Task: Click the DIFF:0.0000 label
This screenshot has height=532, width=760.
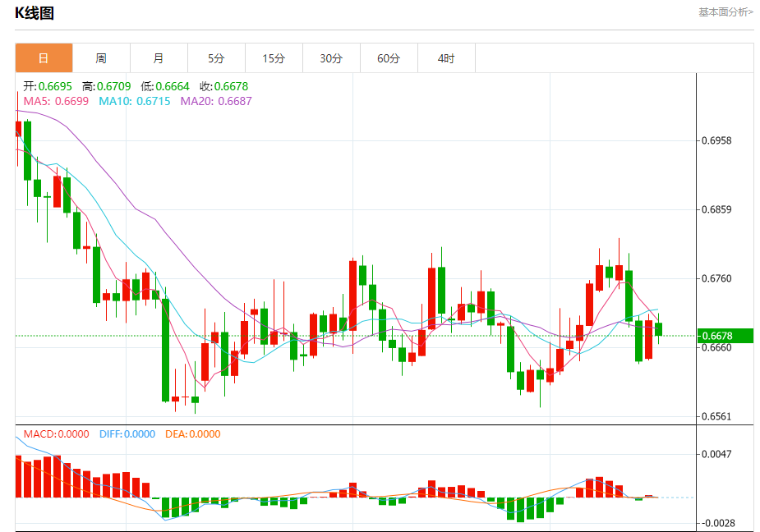Action: pyautogui.click(x=127, y=434)
